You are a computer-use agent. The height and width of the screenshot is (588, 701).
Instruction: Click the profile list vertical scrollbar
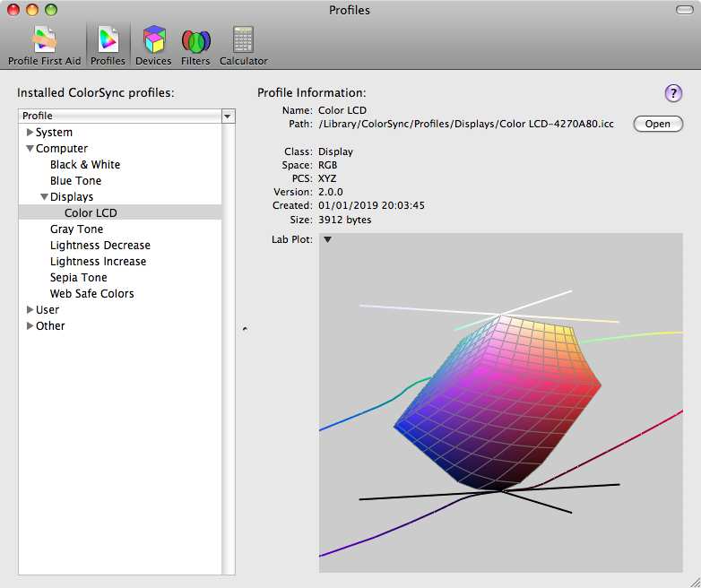point(228,349)
